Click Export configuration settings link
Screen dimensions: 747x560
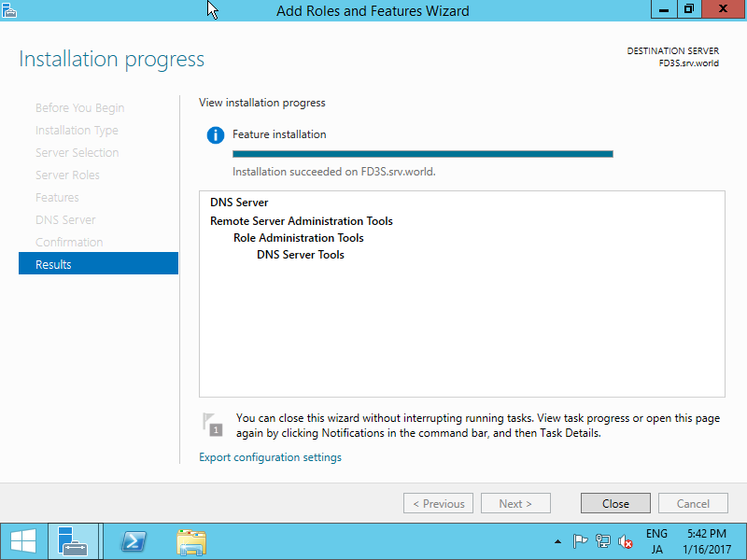pyautogui.click(x=270, y=457)
